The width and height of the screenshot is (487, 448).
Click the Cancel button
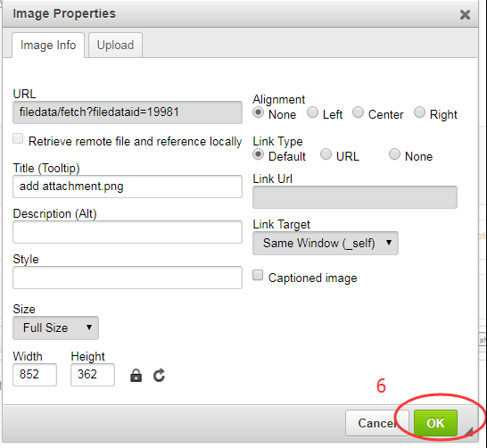376,423
